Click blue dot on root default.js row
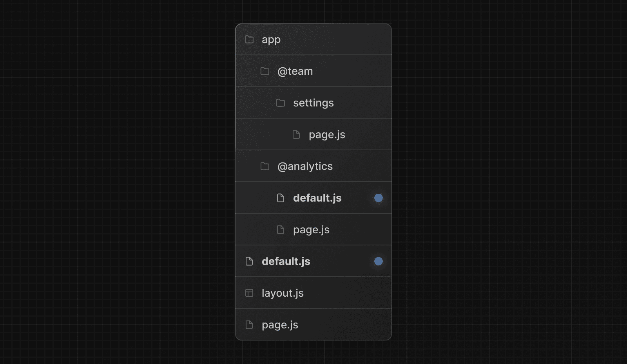Image resolution: width=627 pixels, height=364 pixels. point(378,261)
